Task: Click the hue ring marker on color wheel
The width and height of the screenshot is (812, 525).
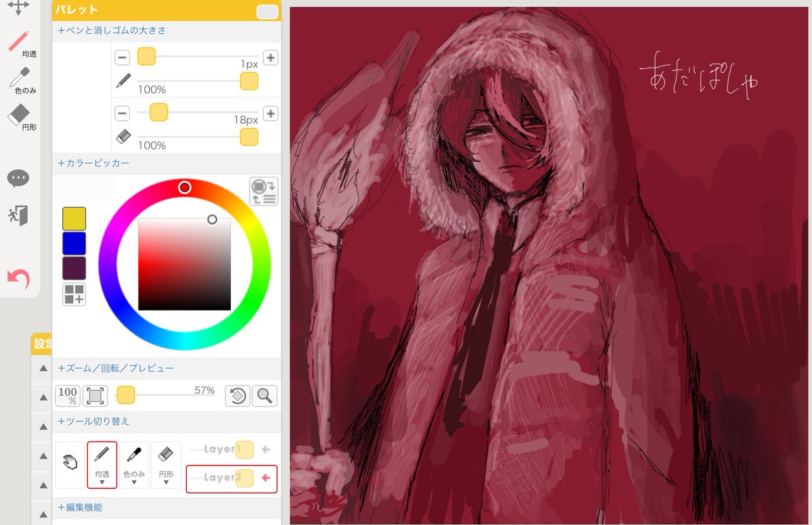Action: pos(185,187)
